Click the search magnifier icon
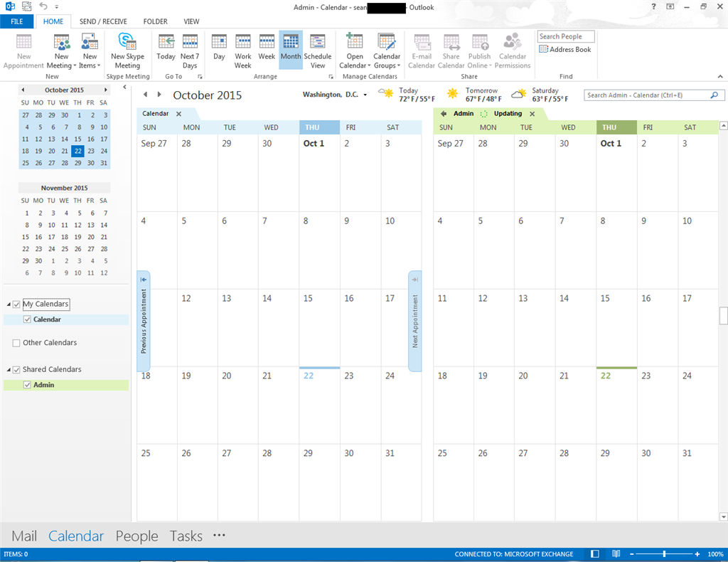The image size is (728, 562). pos(714,95)
